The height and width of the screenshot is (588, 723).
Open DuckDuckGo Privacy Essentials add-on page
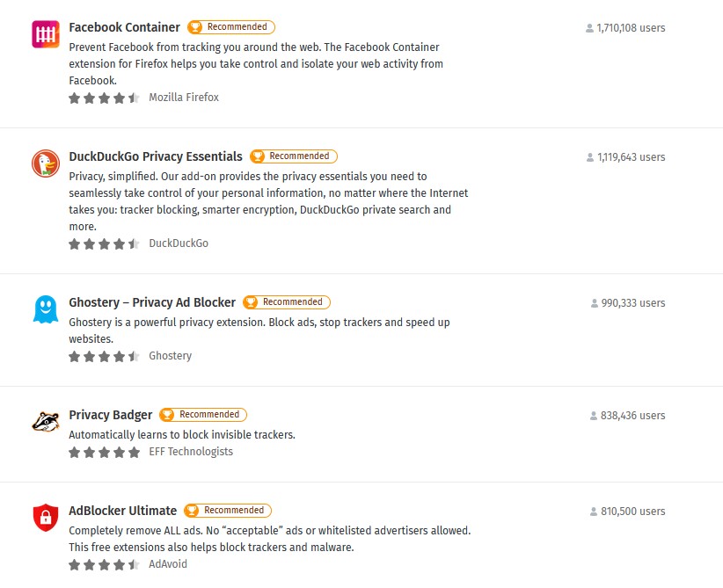coord(156,156)
